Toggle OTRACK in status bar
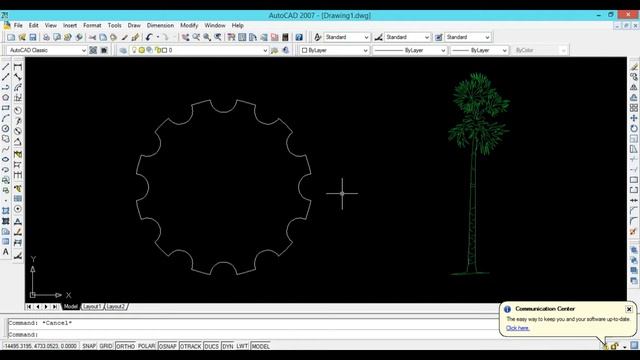Screen dimensions: 640x360 tap(191, 346)
